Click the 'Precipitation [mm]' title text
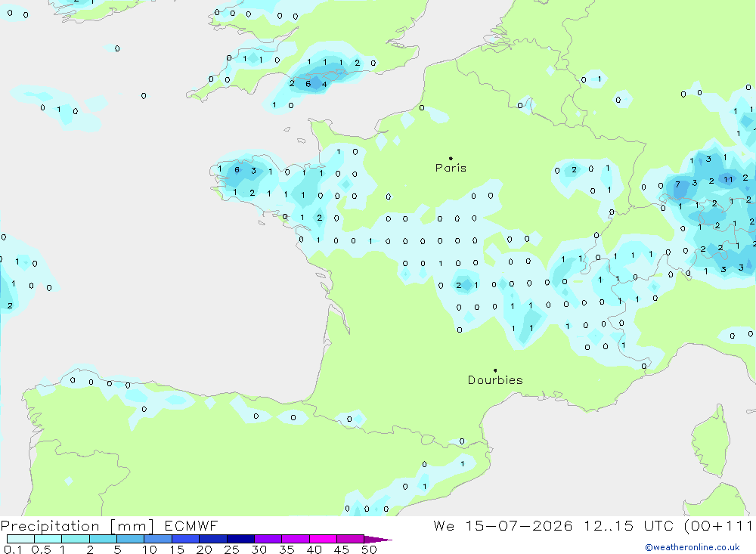Viewport: 756px width, 554px height. [77, 526]
